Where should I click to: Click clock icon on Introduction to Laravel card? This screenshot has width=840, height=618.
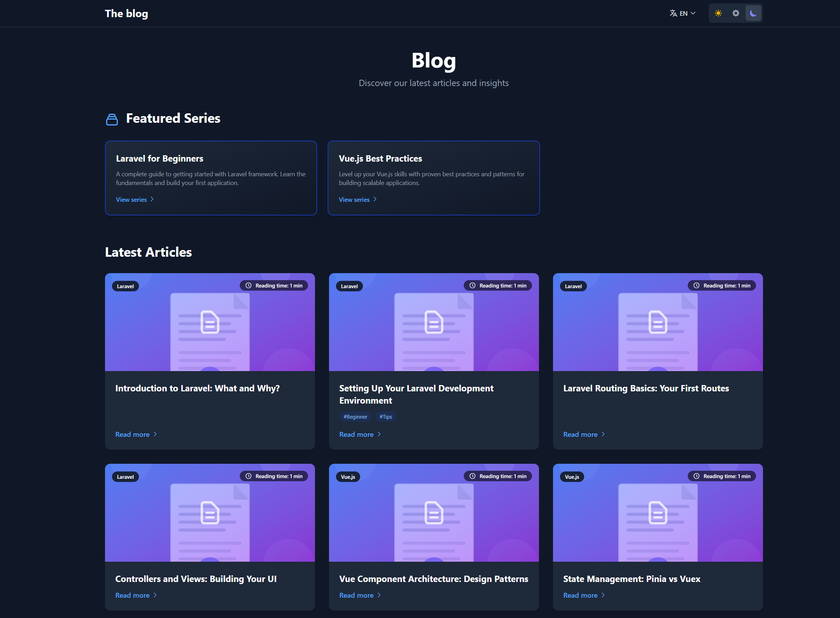point(248,285)
